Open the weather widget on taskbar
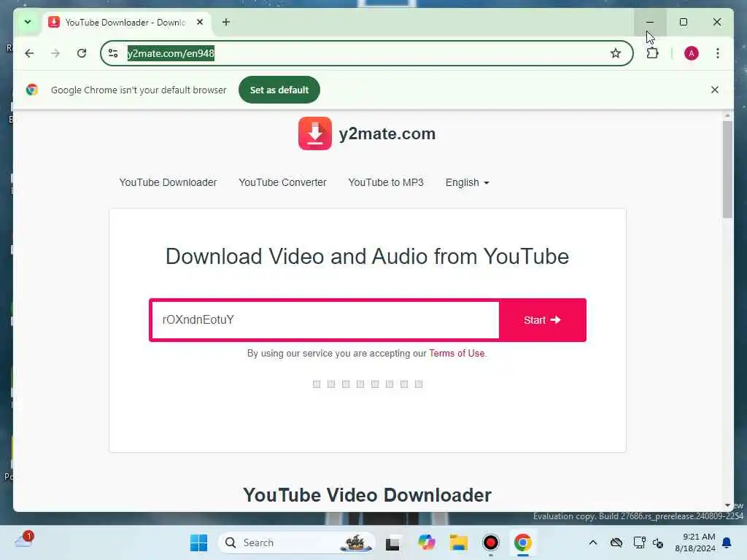747x560 pixels. click(x=24, y=541)
